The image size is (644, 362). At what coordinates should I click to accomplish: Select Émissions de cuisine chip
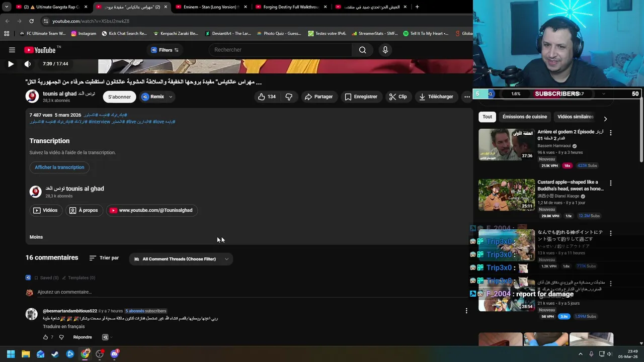click(524, 117)
